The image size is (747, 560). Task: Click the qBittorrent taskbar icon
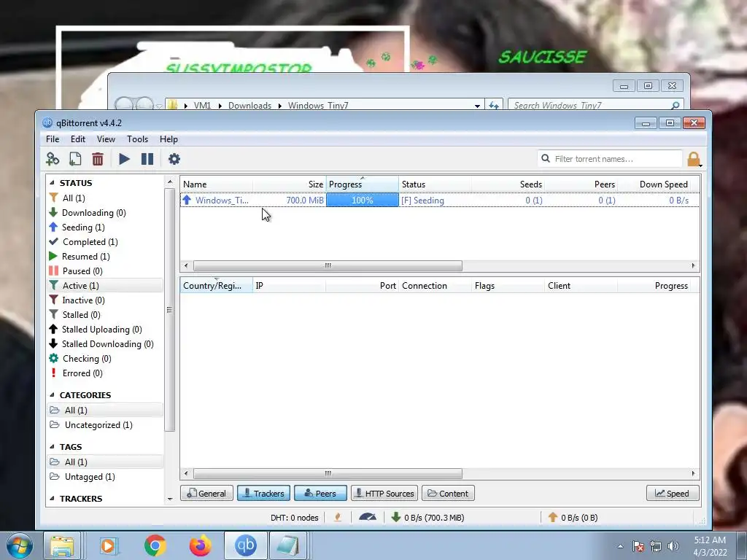click(246, 545)
